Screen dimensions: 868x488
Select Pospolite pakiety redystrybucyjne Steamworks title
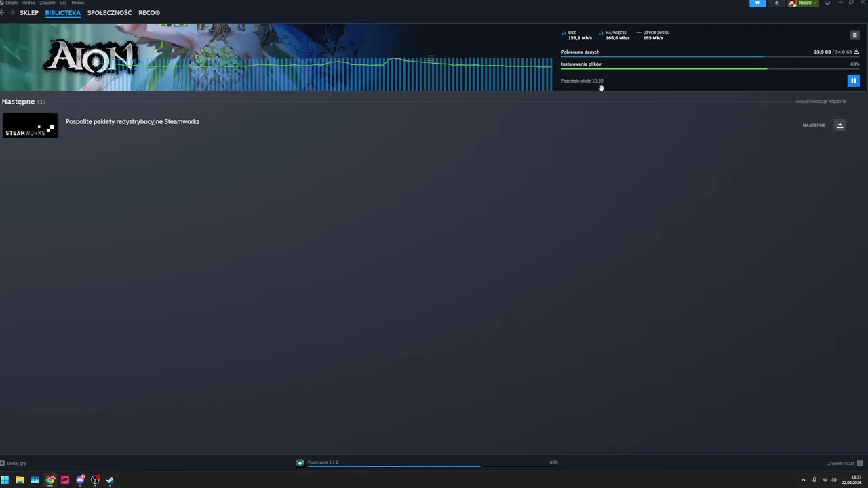coord(132,122)
